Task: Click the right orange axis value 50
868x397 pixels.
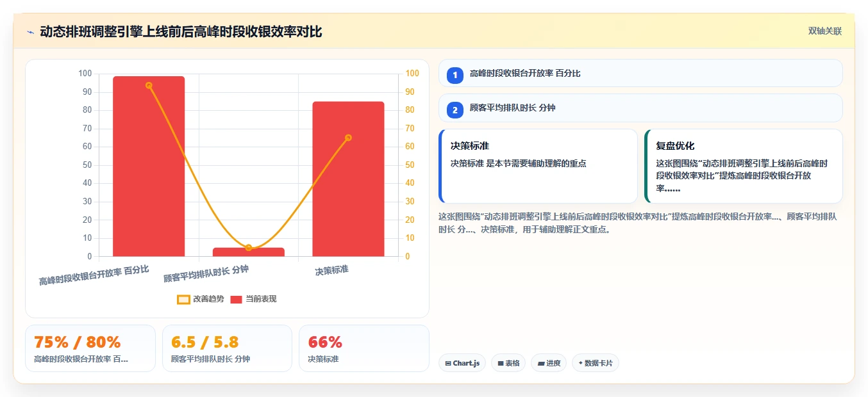Action: tap(410, 165)
